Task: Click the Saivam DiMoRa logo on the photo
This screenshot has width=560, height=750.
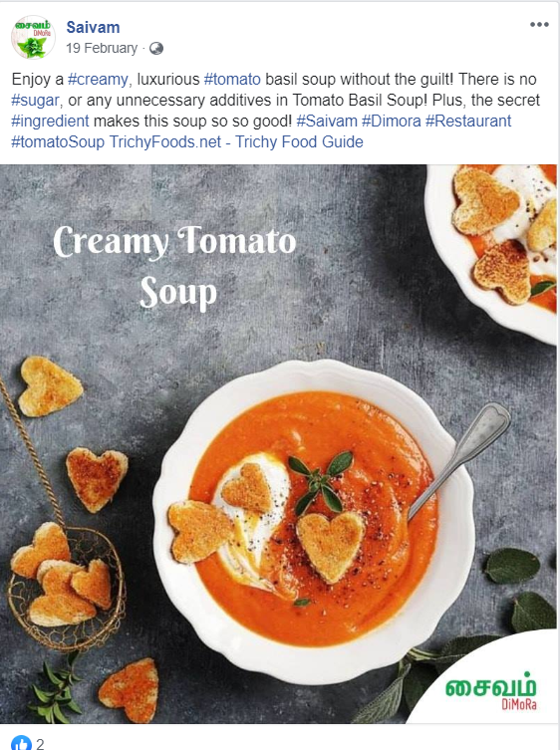Action: pyautogui.click(x=491, y=690)
